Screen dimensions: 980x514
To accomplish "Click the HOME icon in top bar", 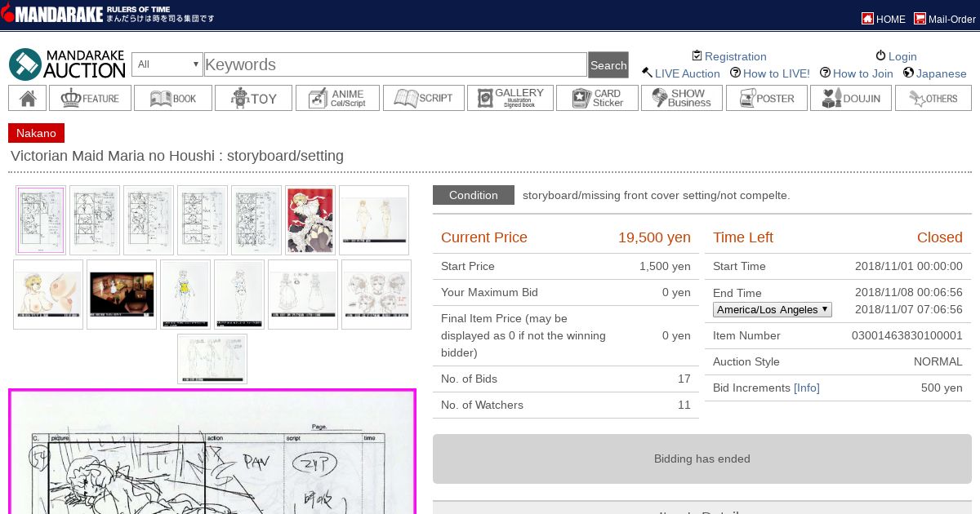I will click(x=867, y=19).
